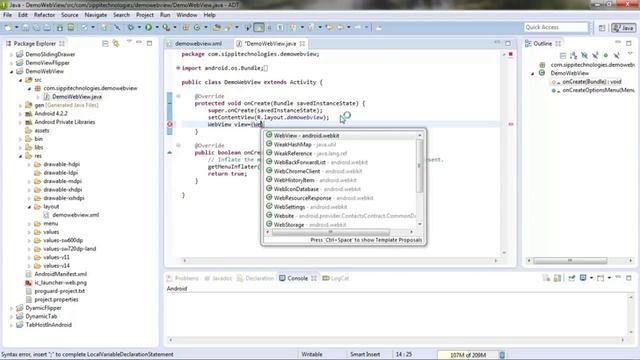Click the Save All toolbar icon
The width and height of the screenshot is (640, 360).
pyautogui.click(x=36, y=27)
